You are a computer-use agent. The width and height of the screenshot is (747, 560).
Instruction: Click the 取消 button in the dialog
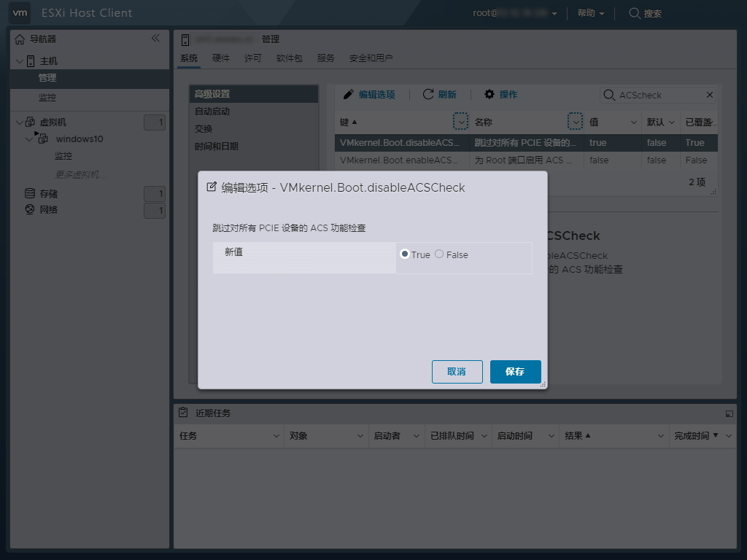click(x=457, y=371)
